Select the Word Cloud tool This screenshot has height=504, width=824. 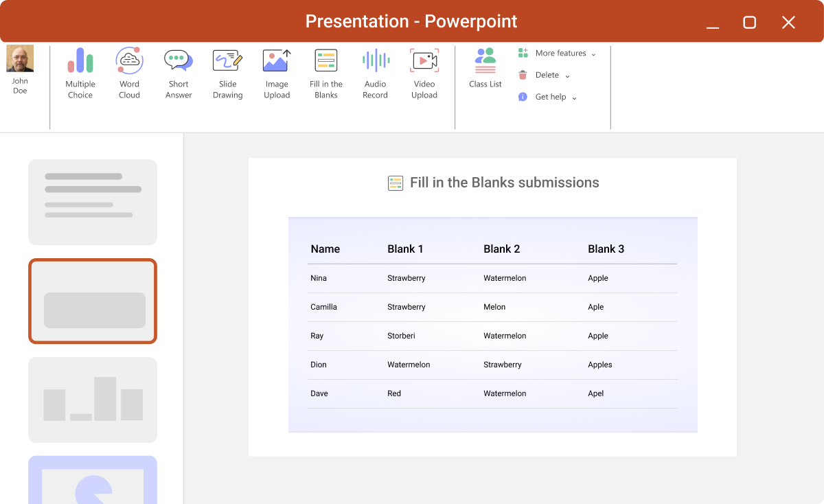tap(129, 73)
